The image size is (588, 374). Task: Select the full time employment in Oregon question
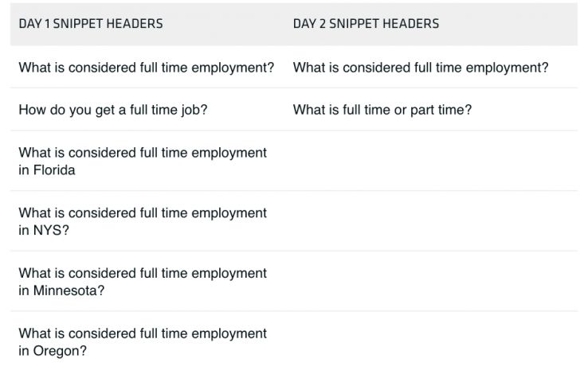tap(143, 341)
